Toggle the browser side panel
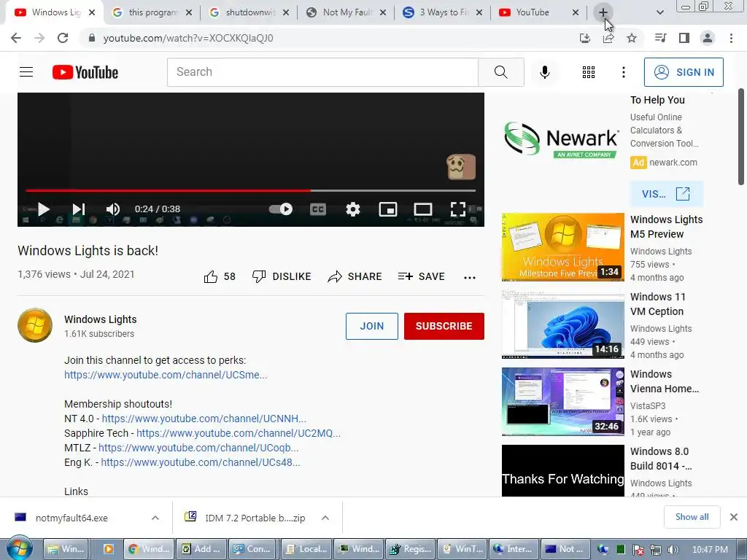Screen dimensions: 747x560 pos(684,38)
